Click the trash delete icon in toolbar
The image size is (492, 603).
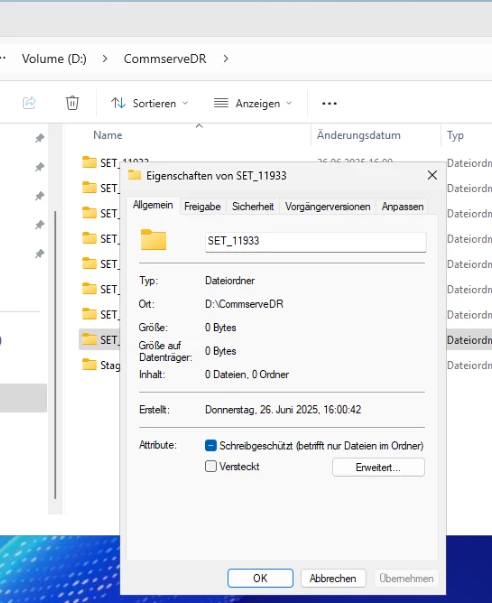72,103
